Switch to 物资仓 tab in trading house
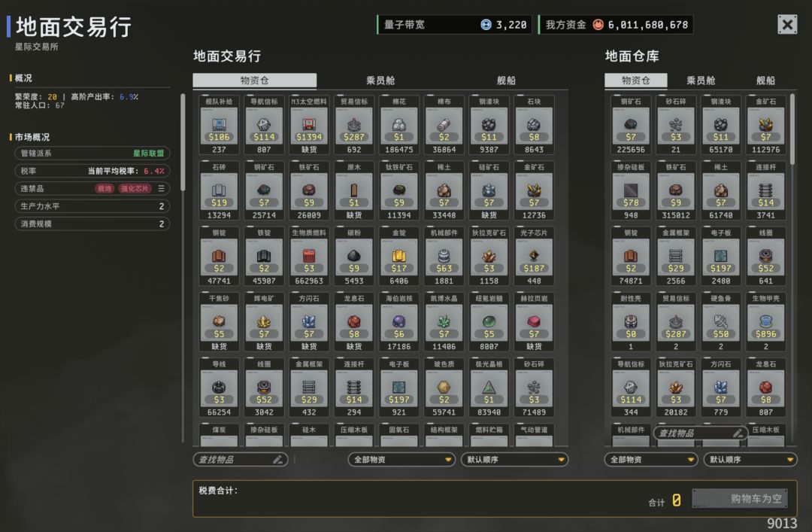The image size is (812, 532). point(254,81)
